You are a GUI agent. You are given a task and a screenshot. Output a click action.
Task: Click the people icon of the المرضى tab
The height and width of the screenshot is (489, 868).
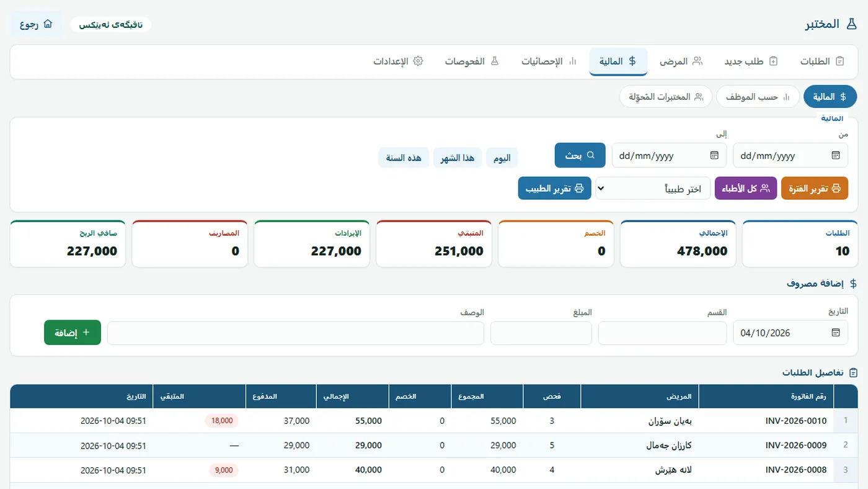[697, 61]
